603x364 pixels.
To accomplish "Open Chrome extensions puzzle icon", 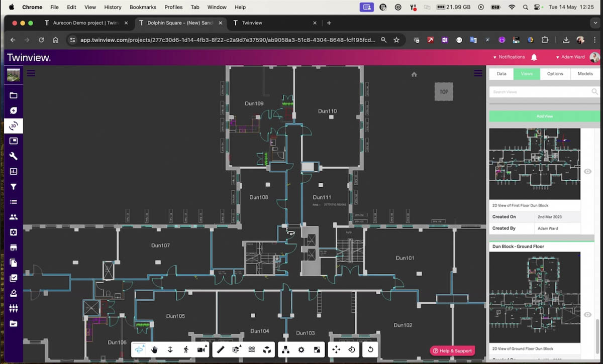I will [545, 40].
